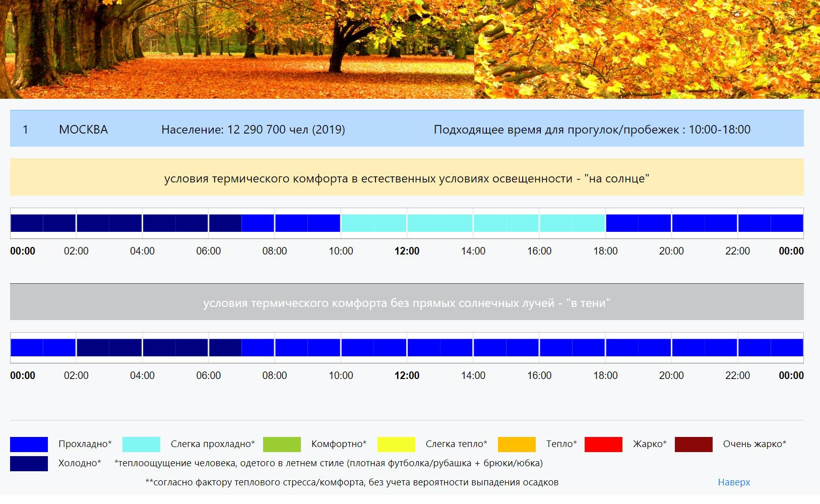Click the 00:00–01:00 navy segment in sun timeline
Image resolution: width=820 pixels, height=504 pixels.
pos(27,223)
